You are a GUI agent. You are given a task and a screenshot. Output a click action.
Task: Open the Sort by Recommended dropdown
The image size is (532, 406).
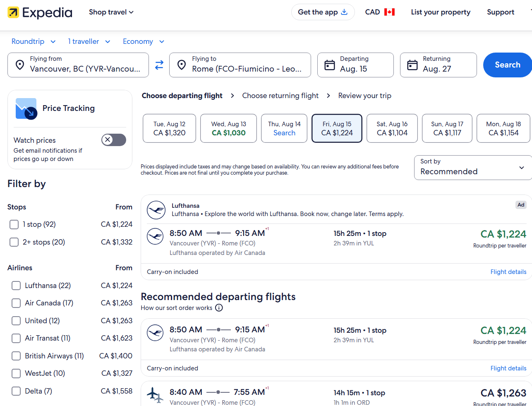click(x=472, y=168)
